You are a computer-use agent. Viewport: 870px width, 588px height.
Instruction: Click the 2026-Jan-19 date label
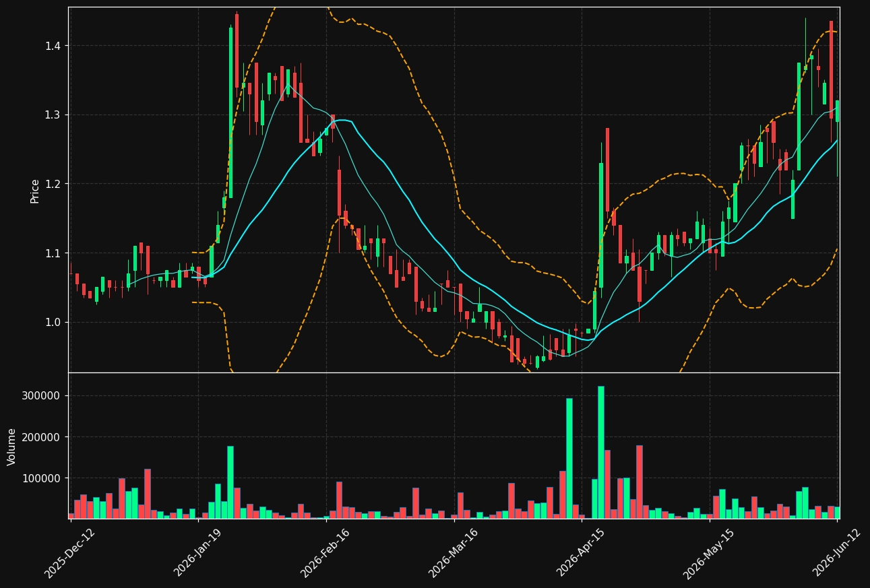[197, 552]
